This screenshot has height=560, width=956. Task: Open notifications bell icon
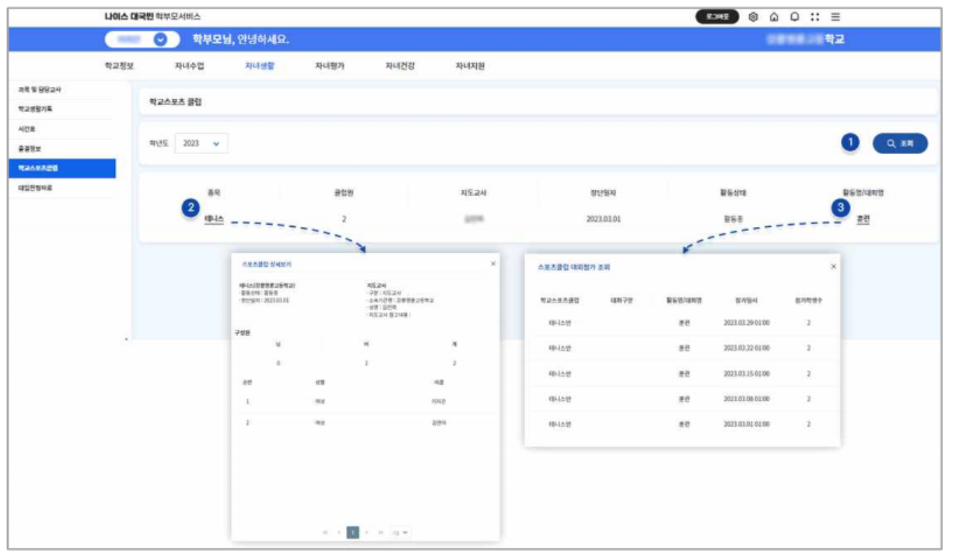point(794,16)
